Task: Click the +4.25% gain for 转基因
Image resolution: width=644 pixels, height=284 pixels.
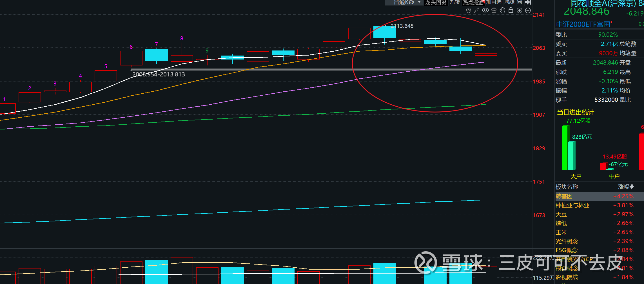Action: pos(623,196)
